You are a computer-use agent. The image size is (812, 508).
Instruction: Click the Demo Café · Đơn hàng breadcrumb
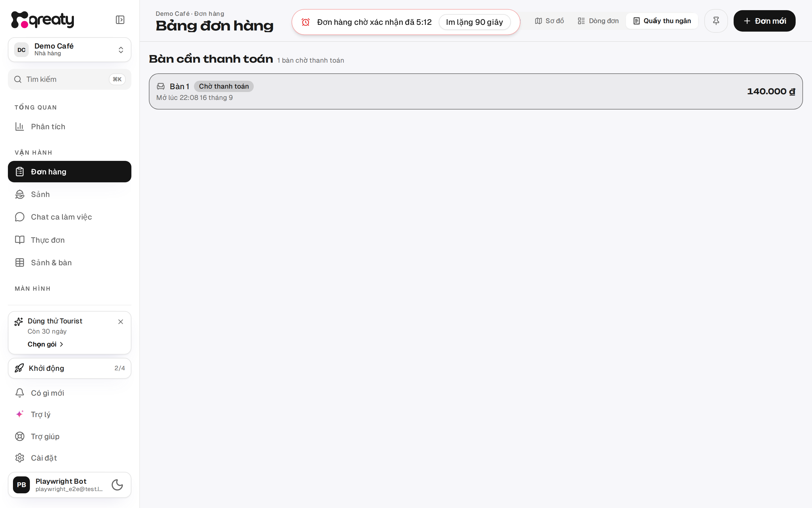pyautogui.click(x=190, y=14)
